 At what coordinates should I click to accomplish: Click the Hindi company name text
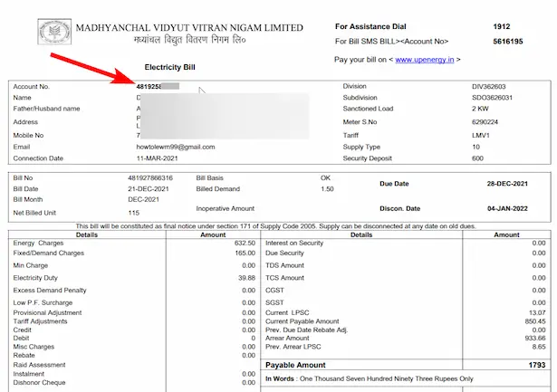point(189,40)
